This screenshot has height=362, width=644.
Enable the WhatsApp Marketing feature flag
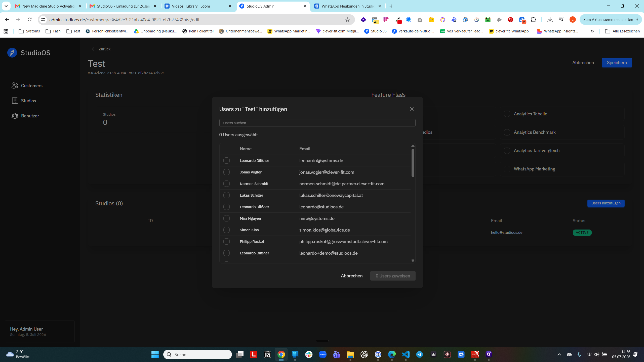[x=507, y=169]
